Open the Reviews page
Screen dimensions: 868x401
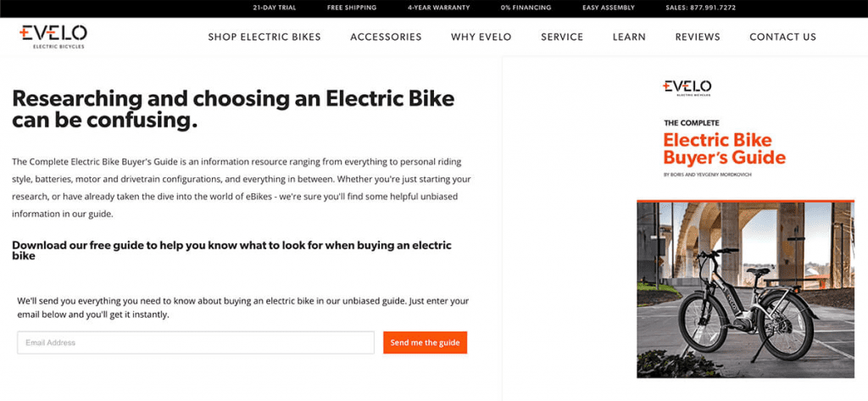coord(698,37)
